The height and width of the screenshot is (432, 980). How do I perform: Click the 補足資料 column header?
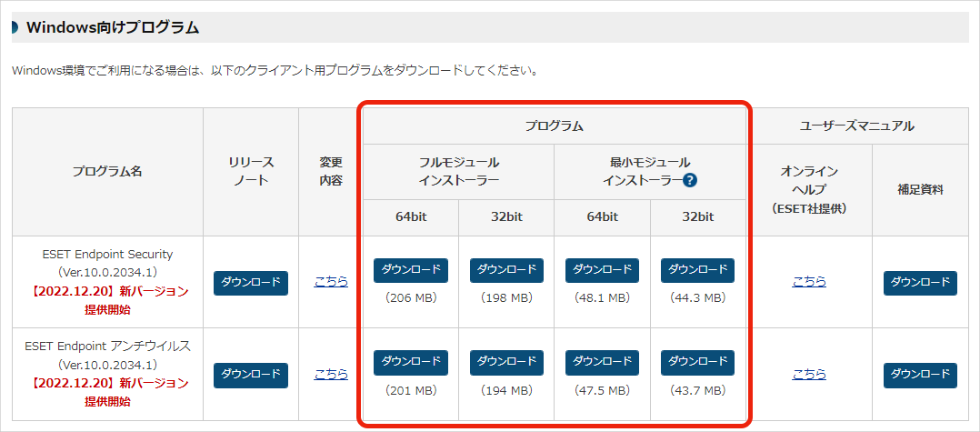pos(920,190)
